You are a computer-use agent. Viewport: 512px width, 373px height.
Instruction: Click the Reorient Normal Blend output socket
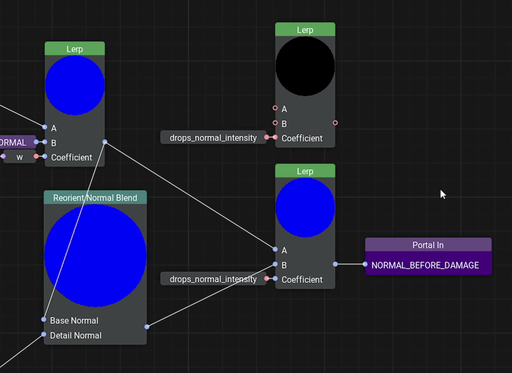click(147, 327)
